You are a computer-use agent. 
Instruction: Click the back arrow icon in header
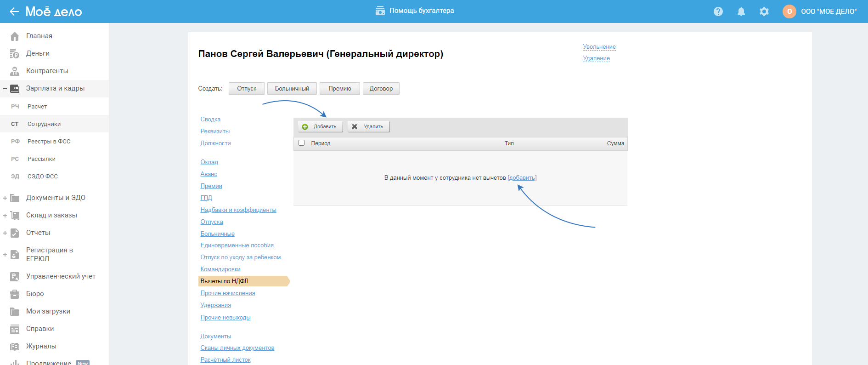tap(14, 11)
